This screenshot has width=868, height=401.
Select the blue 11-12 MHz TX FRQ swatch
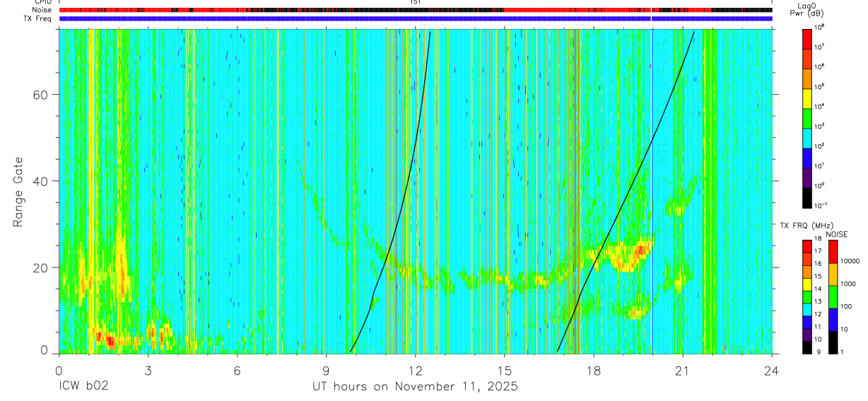click(807, 322)
